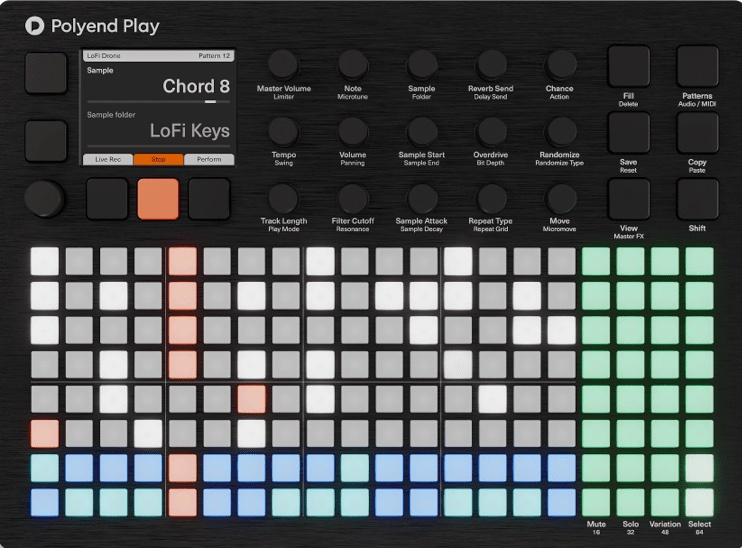742x548 pixels.
Task: Tap the top-right green pad of the grid
Action: [x=699, y=261]
